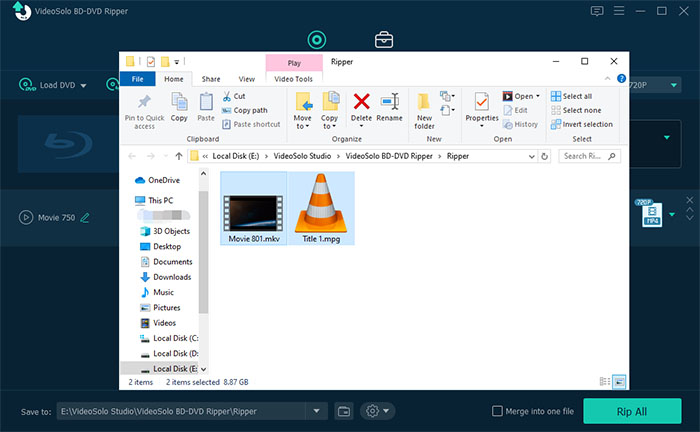700x432 pixels.
Task: Cut the selected files
Action: pyautogui.click(x=234, y=96)
